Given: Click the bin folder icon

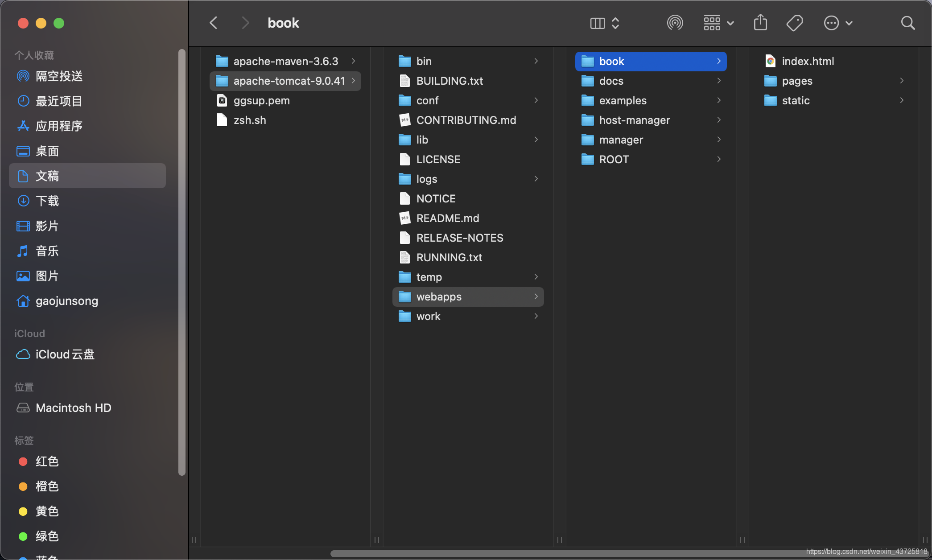Looking at the screenshot, I should click(405, 61).
